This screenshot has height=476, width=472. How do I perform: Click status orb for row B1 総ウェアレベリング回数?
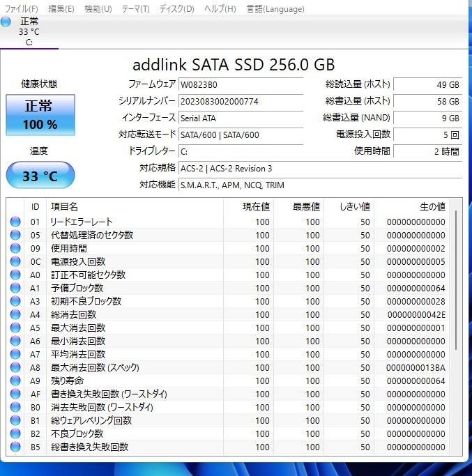(x=15, y=420)
